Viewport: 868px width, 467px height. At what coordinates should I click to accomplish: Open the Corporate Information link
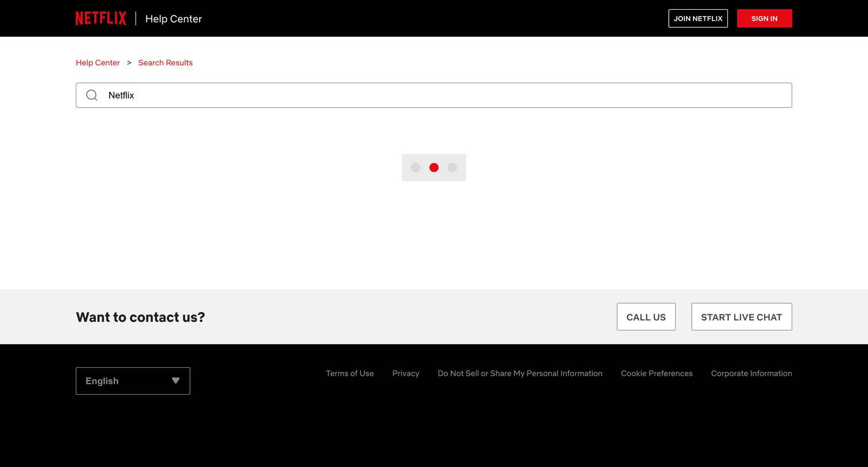point(751,373)
